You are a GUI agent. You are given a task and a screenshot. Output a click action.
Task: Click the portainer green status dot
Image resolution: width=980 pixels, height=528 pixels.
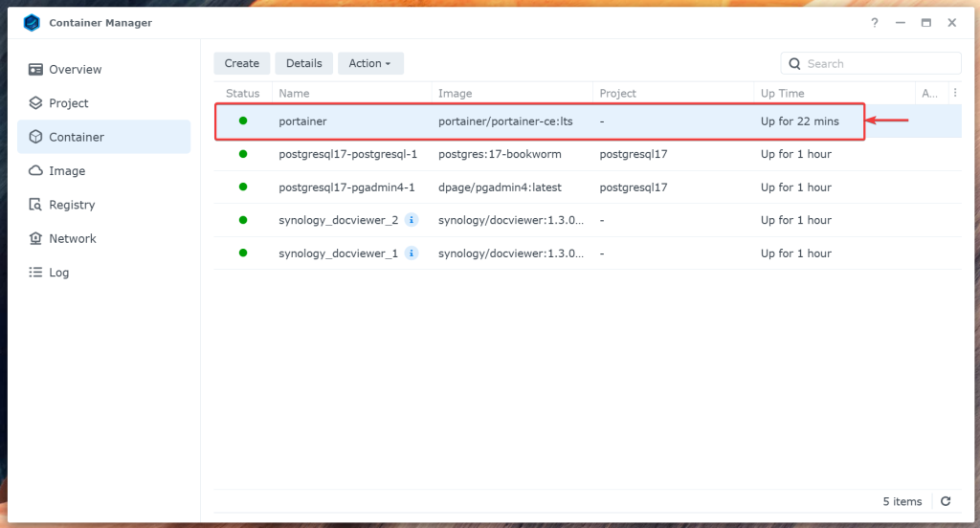[243, 121]
